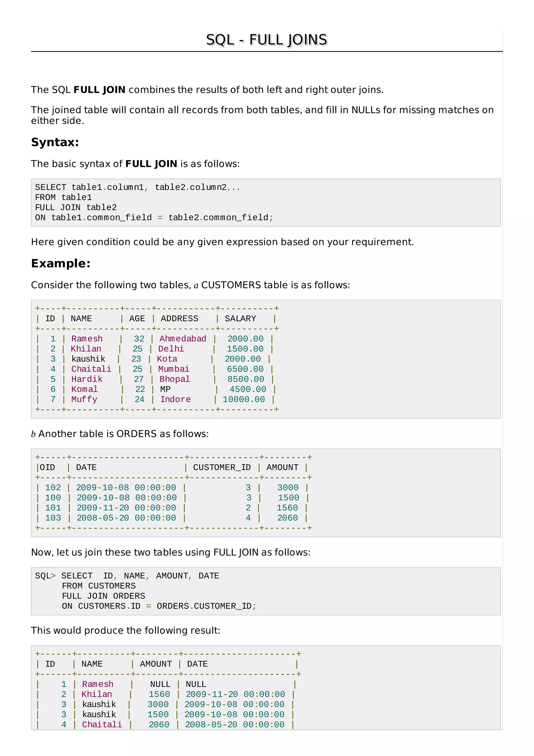Viewport: 534px width, 756px height.
Task: Click the AMOUNT value 2060 in ORDERS table
Action: pos(287,518)
